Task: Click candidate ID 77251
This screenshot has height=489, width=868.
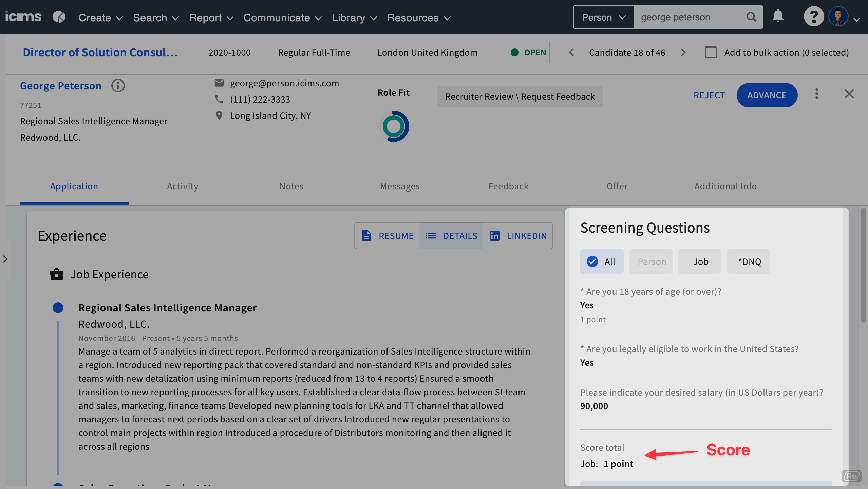Action: (31, 105)
